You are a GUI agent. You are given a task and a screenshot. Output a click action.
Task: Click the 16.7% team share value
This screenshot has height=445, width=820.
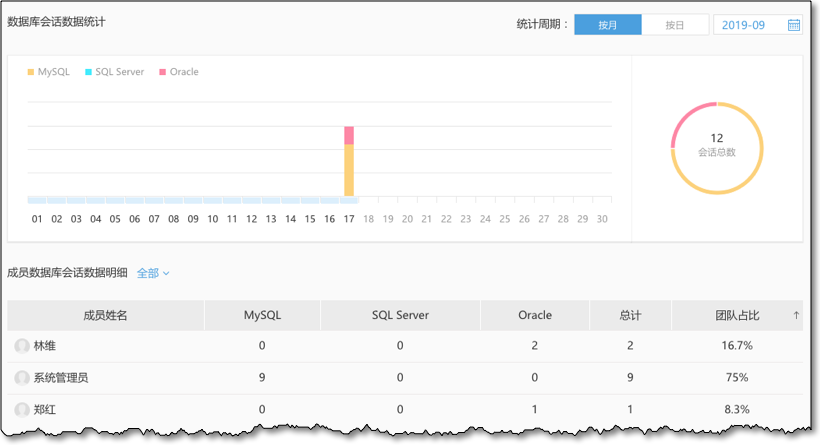(737, 346)
